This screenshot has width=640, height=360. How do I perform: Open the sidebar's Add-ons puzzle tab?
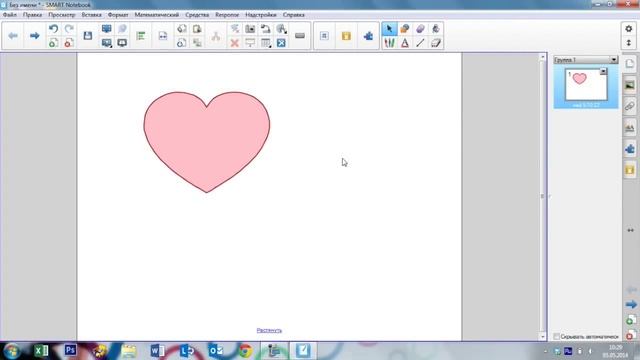630,149
